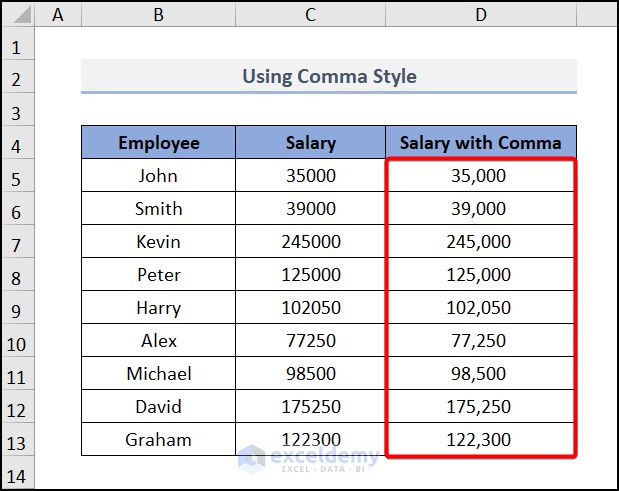Click the cell showing 122,300
This screenshot has height=491, width=619.
click(481, 440)
